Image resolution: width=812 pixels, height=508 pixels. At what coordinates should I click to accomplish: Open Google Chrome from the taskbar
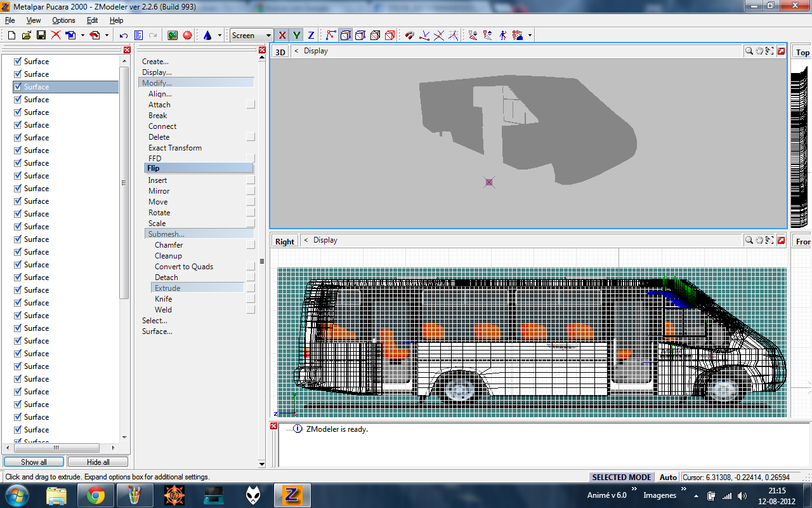96,495
